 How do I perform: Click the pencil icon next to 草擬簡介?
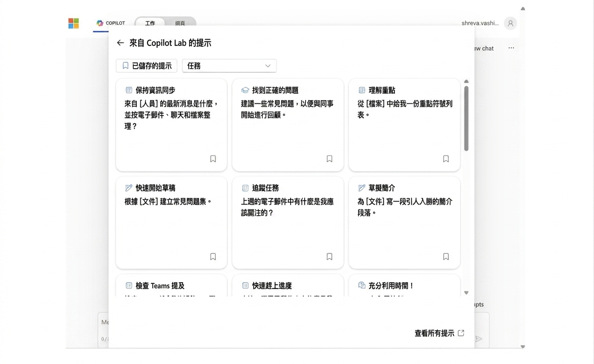(362, 188)
